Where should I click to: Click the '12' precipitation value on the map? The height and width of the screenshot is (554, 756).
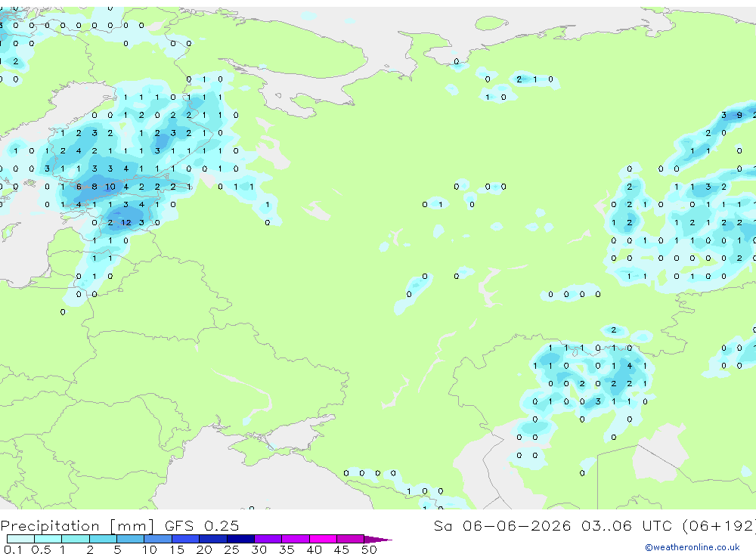[125, 223]
